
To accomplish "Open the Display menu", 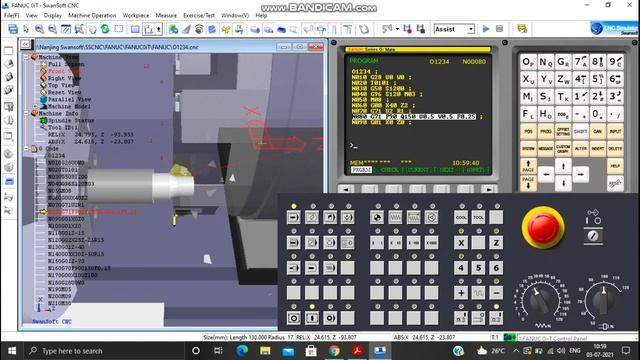I will pos(53,15).
